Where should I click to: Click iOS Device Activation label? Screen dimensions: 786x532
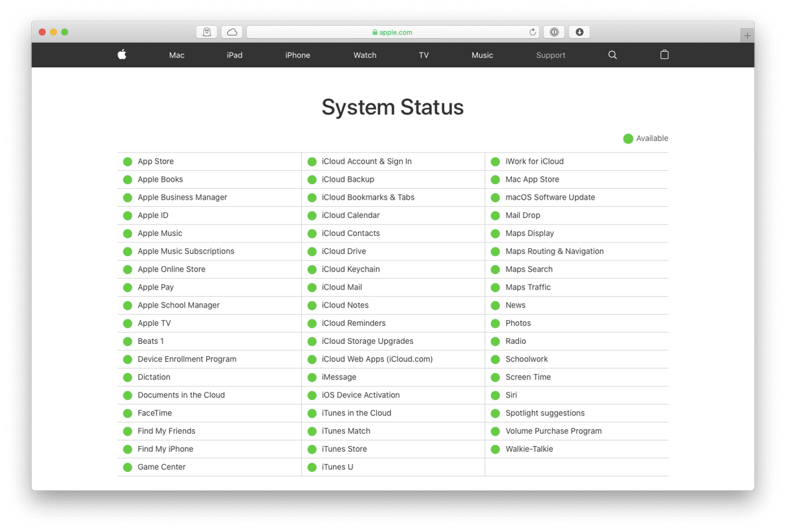(x=361, y=395)
